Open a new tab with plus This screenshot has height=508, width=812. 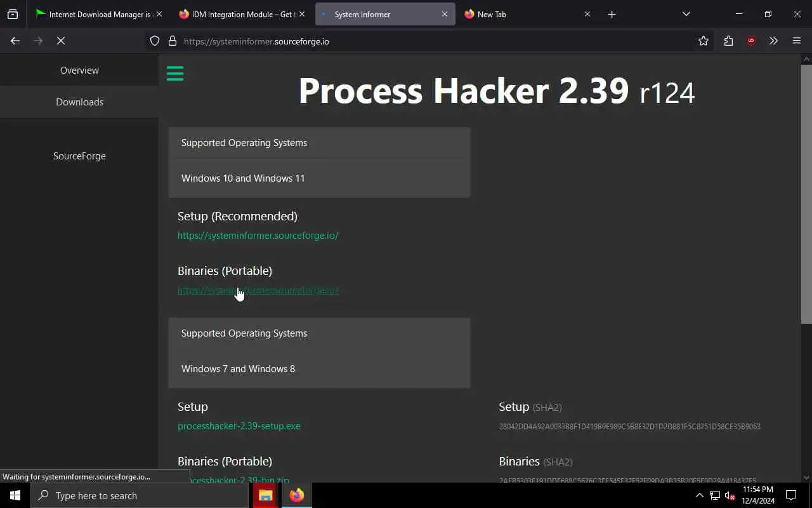pyautogui.click(x=612, y=14)
